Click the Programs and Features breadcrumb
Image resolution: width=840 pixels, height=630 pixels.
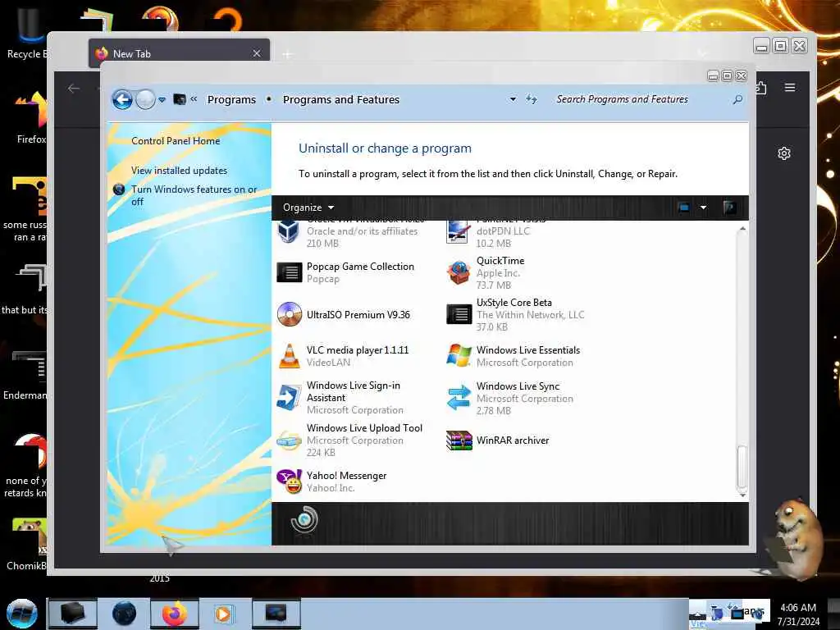pos(341,99)
